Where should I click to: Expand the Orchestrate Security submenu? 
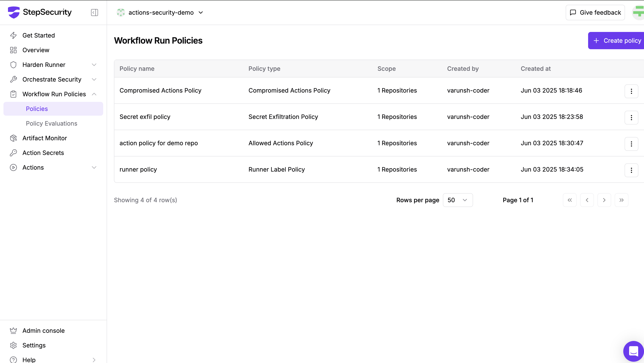click(x=94, y=79)
